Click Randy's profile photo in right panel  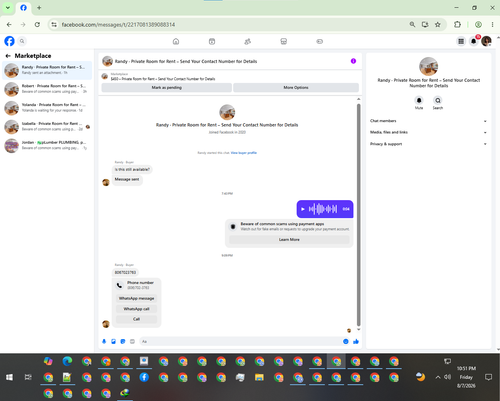pos(428,66)
